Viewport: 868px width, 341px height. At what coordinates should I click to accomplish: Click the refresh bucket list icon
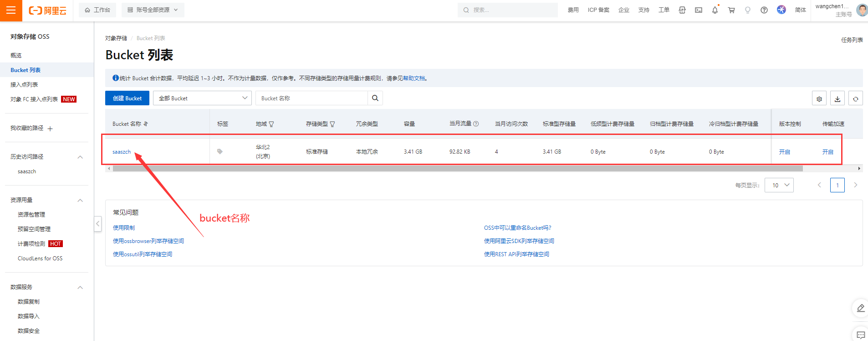tap(855, 98)
